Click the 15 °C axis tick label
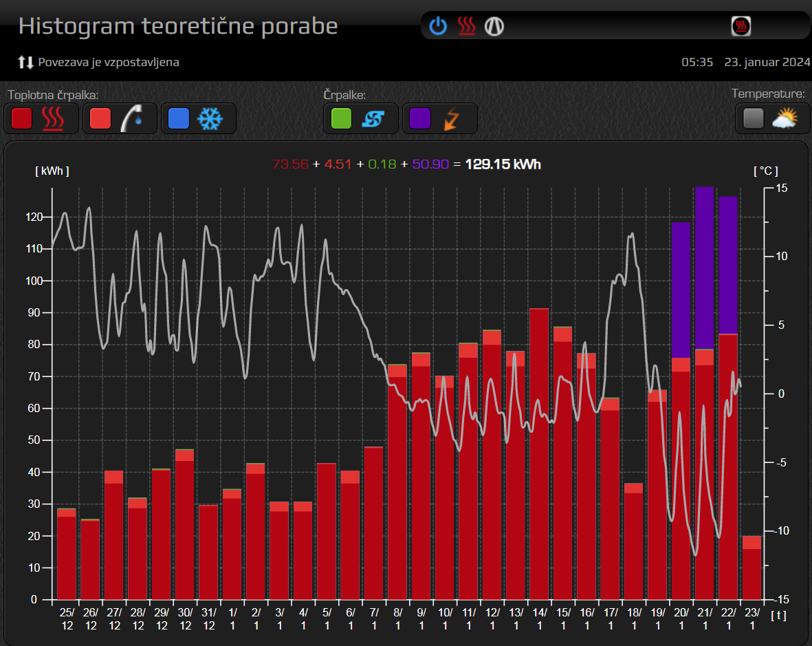Screen dimensions: 812x646 (782, 188)
